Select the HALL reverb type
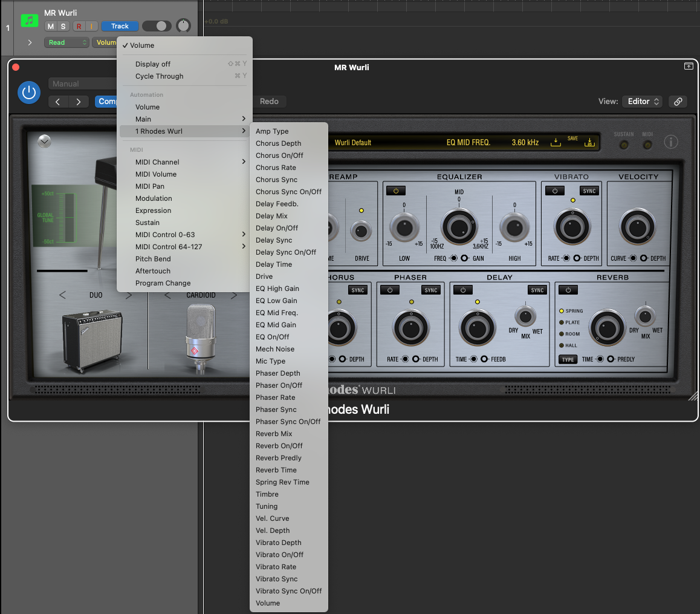 (x=568, y=345)
